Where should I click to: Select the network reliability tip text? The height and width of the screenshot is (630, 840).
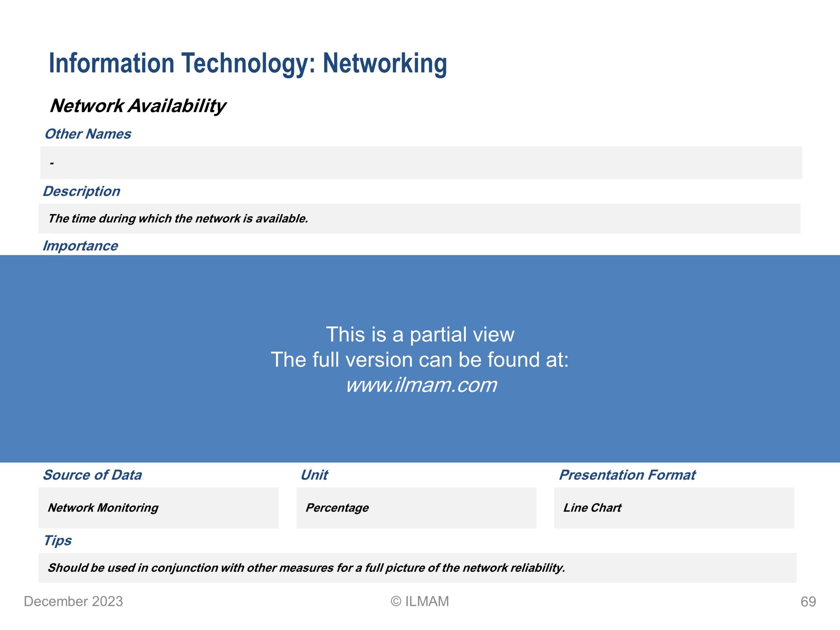pyautogui.click(x=306, y=568)
